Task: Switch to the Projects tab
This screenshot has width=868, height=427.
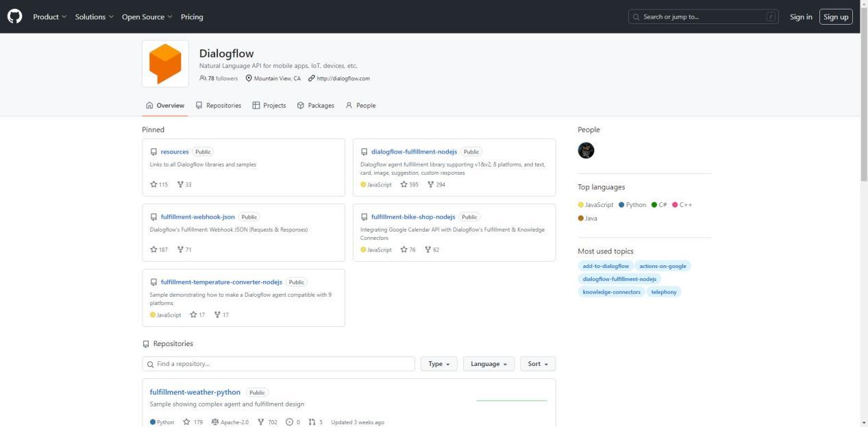Action: pos(269,106)
